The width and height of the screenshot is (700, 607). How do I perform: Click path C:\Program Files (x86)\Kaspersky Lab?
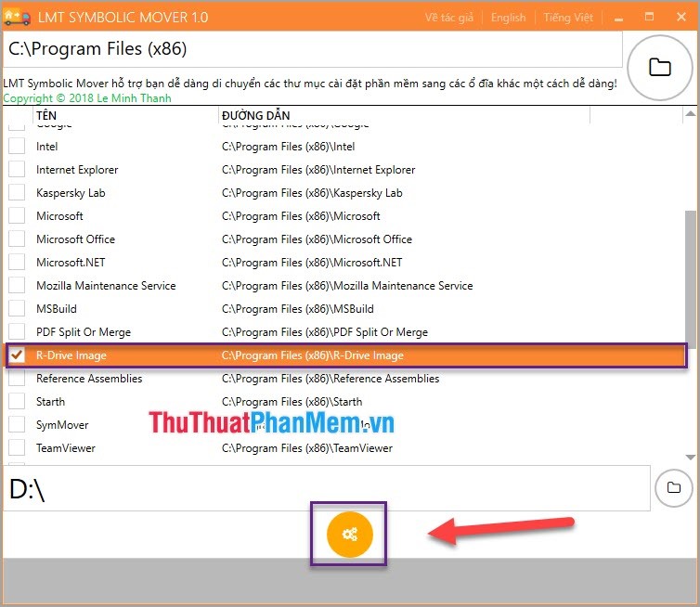pos(312,193)
